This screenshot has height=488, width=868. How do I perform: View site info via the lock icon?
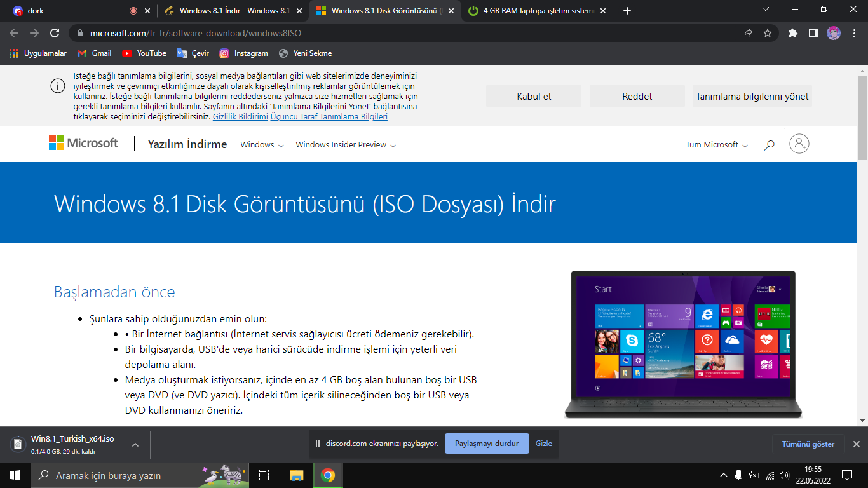coord(80,33)
